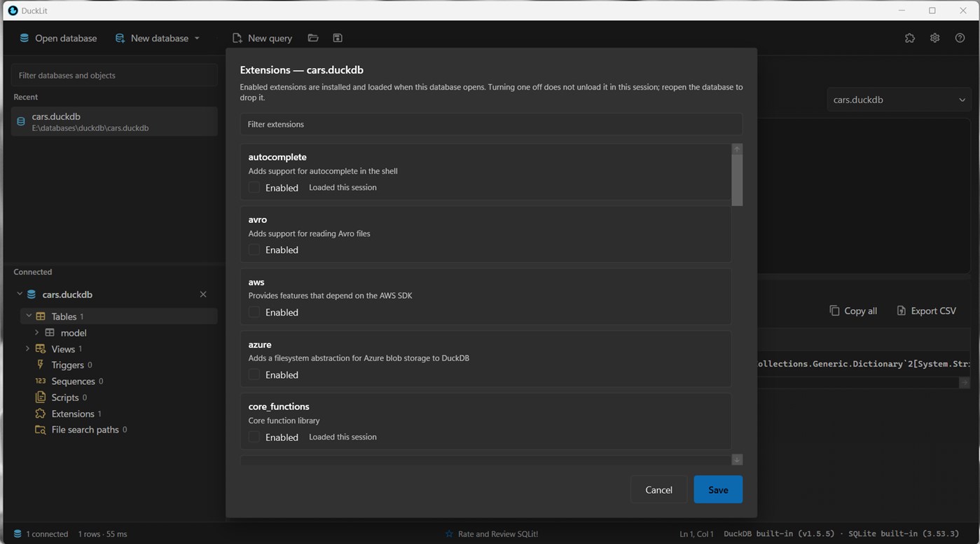Select recent database cars.duckdb entry
Viewport: 980px width, 544px height.
(x=114, y=122)
